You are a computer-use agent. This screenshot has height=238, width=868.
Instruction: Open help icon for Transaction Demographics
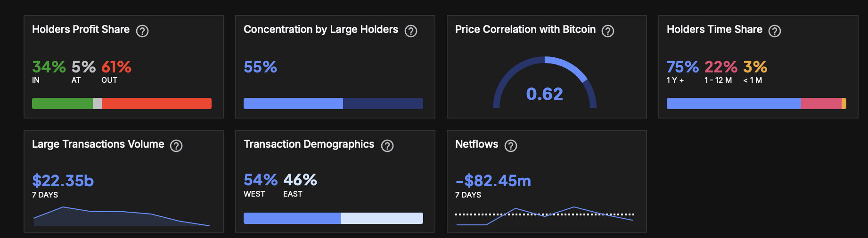[387, 146]
